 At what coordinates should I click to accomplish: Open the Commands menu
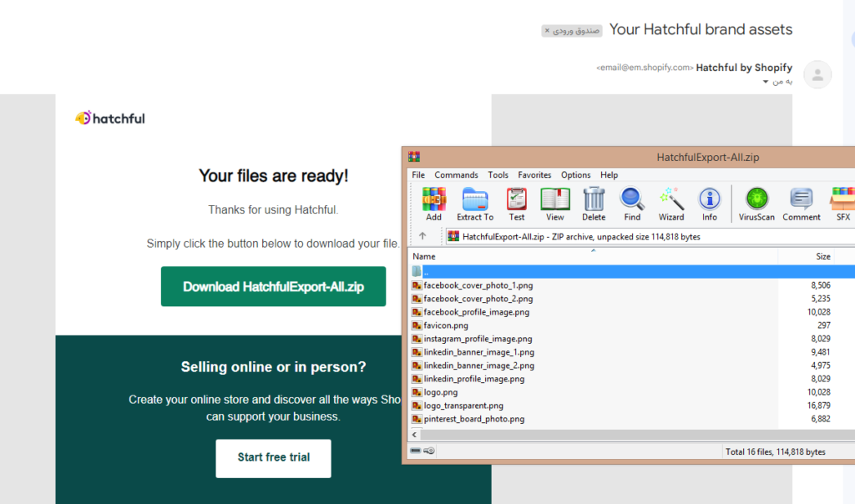456,175
